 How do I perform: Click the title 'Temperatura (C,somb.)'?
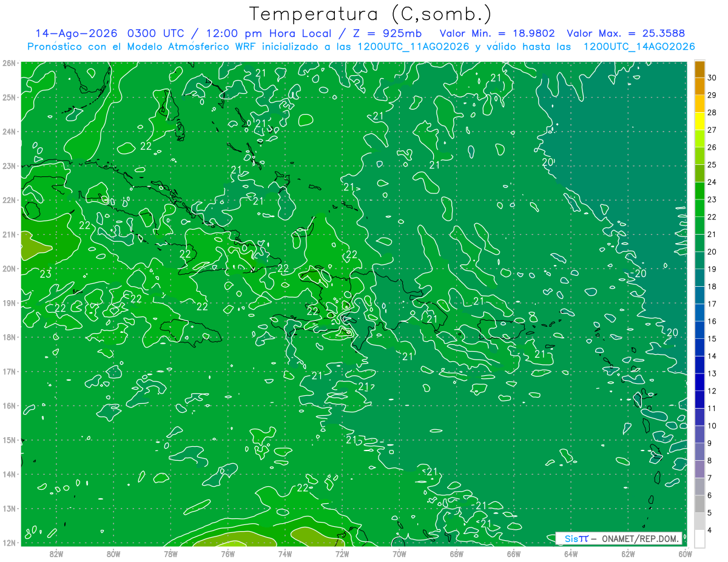click(371, 14)
